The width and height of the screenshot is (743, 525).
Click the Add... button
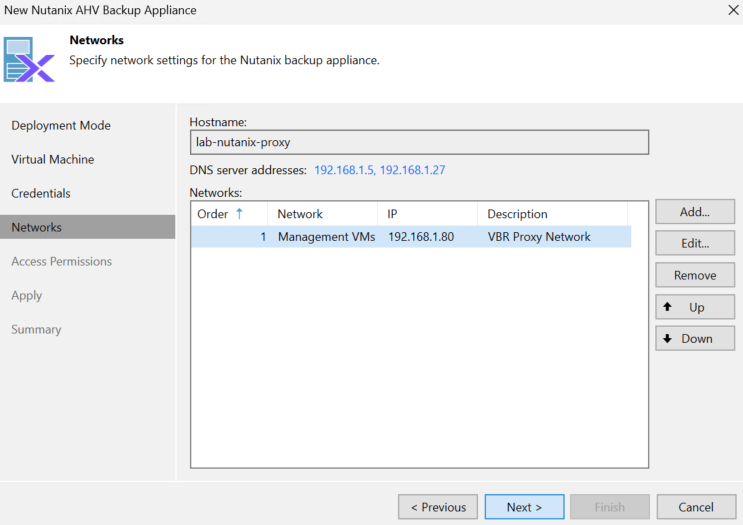[695, 212]
